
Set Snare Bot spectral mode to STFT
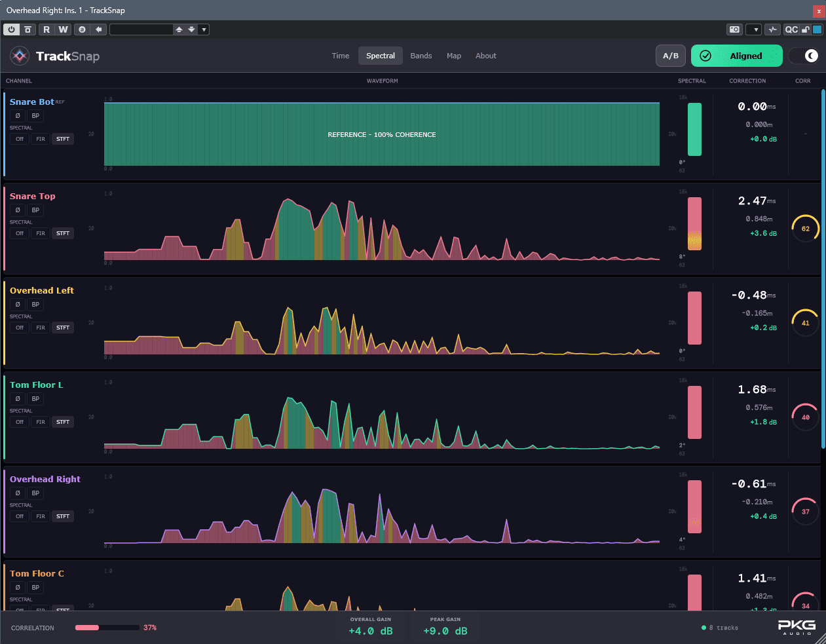(63, 139)
